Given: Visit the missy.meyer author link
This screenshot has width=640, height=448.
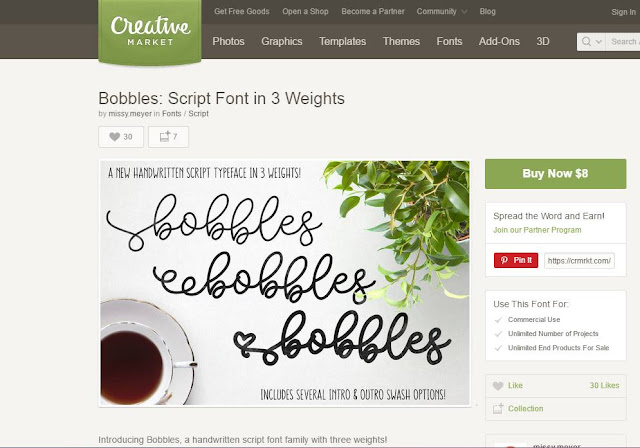Looking at the screenshot, I should pos(130,114).
